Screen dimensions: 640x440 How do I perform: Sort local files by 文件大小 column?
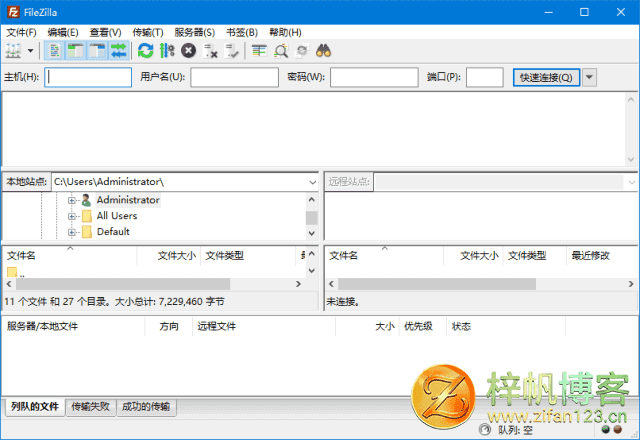click(x=169, y=256)
